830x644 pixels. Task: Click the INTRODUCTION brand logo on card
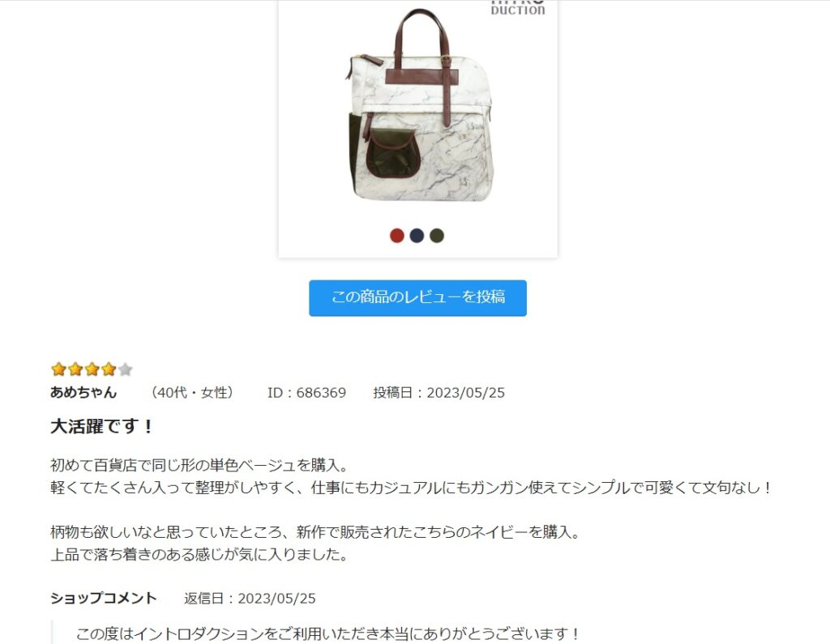click(518, 7)
